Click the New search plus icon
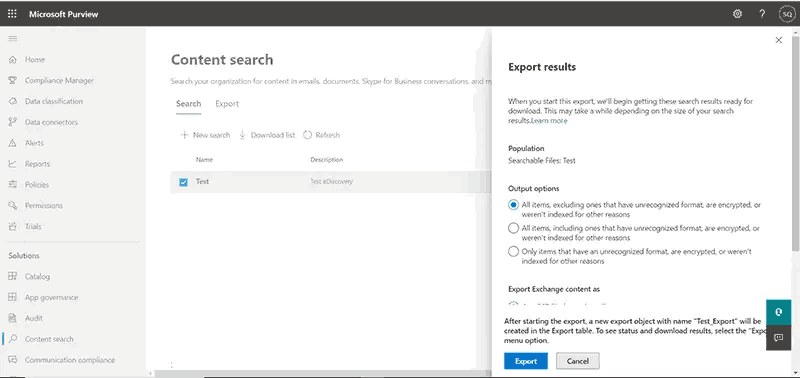800x378 pixels. (x=184, y=135)
